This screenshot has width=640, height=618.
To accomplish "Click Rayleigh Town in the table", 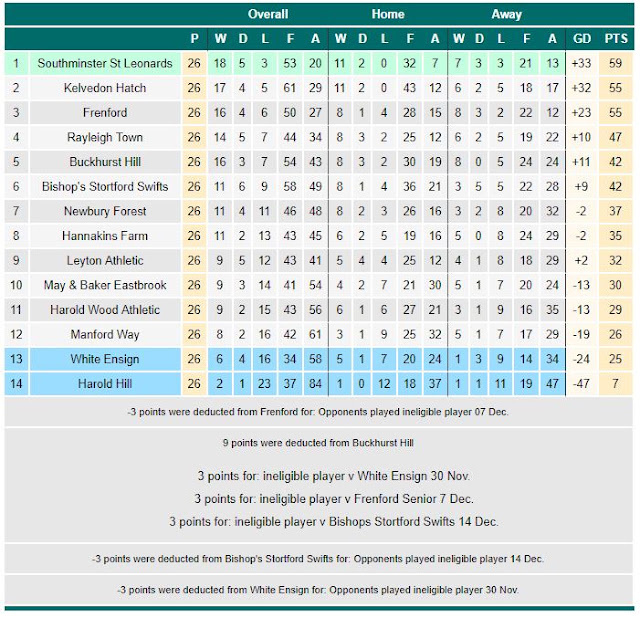I will coord(105,137).
